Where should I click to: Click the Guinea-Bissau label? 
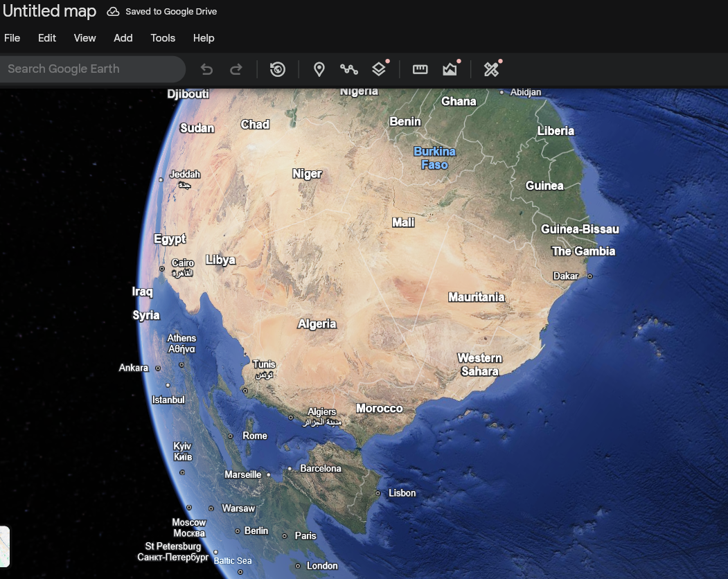[580, 229]
